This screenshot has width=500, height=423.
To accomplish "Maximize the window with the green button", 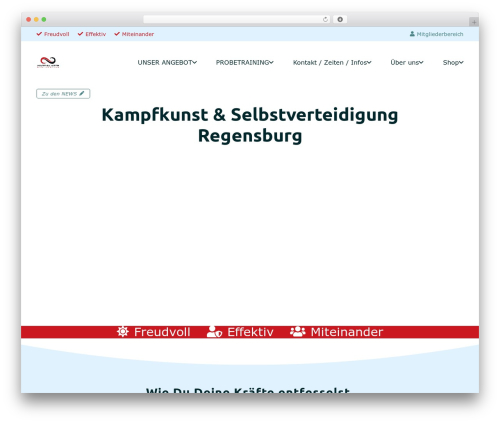I will tap(44, 19).
